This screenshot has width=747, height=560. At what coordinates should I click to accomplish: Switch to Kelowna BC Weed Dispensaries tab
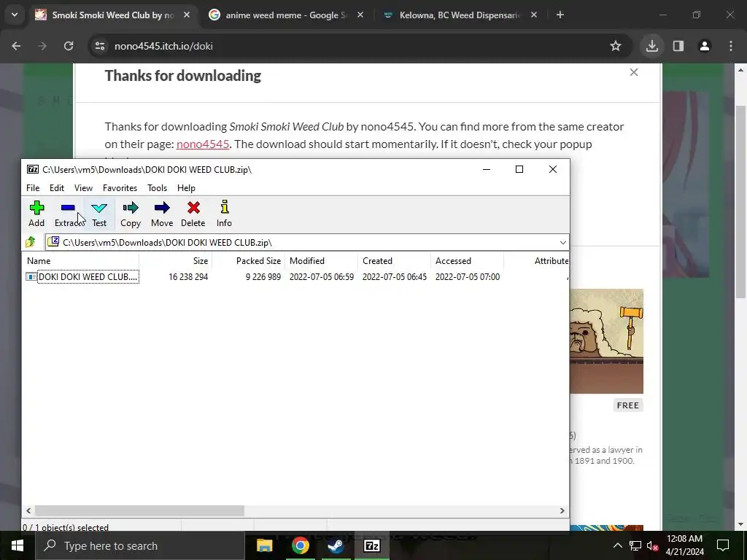(460, 15)
